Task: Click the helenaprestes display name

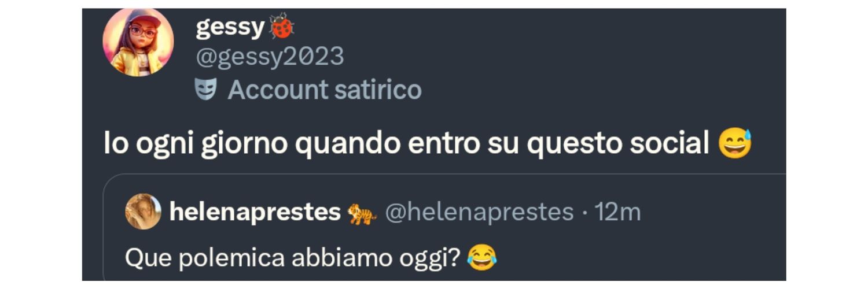Action: click(x=255, y=213)
